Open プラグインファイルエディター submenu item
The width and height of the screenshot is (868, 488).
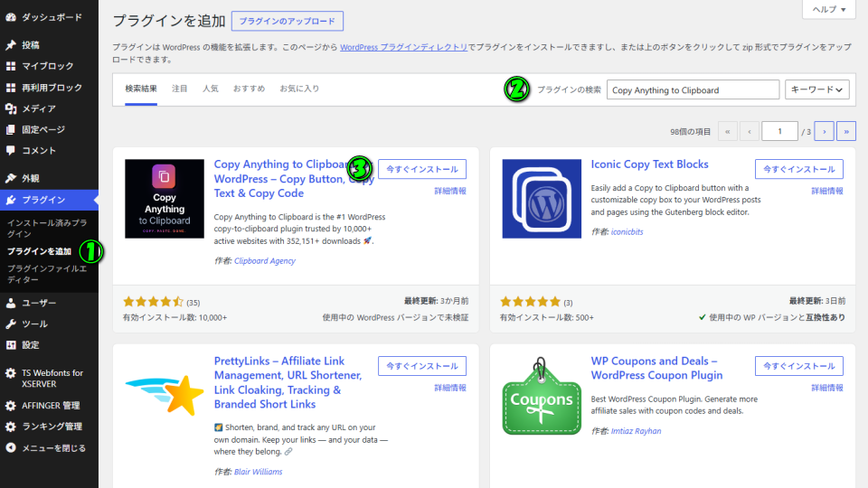click(47, 274)
